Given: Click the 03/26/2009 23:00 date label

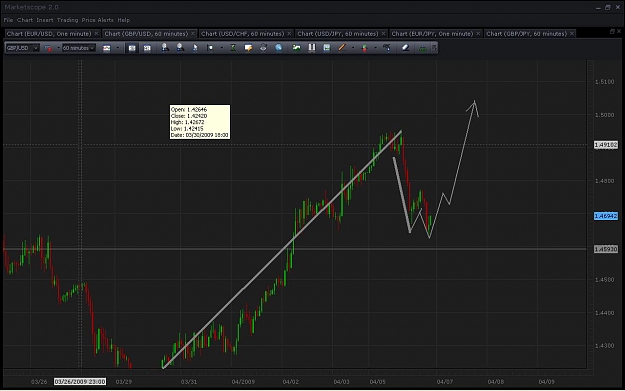Looking at the screenshot, I should click(x=80, y=381).
